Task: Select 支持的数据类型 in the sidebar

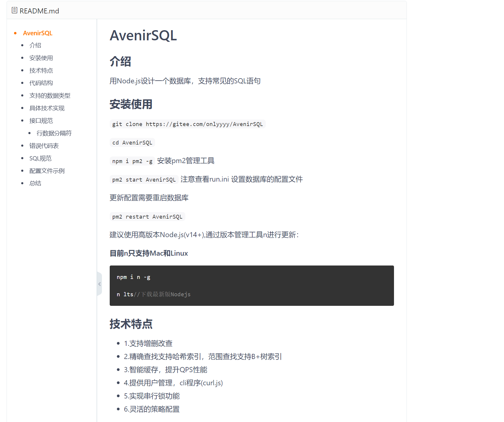Action: (50, 96)
